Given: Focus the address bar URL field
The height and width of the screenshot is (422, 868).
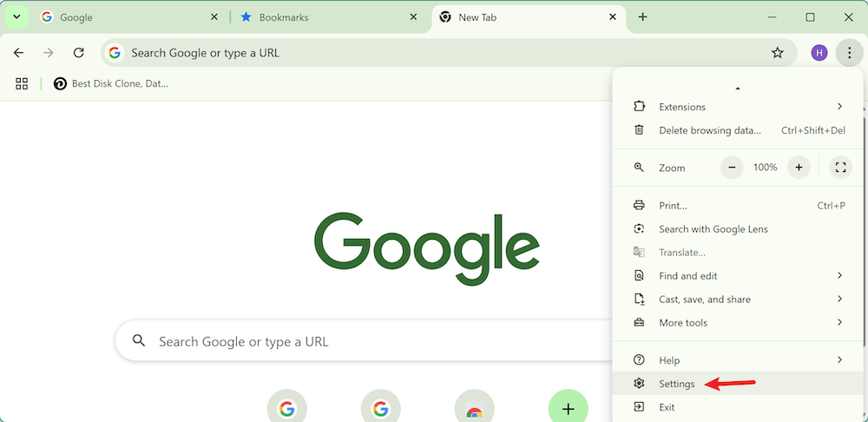Looking at the screenshot, I should point(449,53).
